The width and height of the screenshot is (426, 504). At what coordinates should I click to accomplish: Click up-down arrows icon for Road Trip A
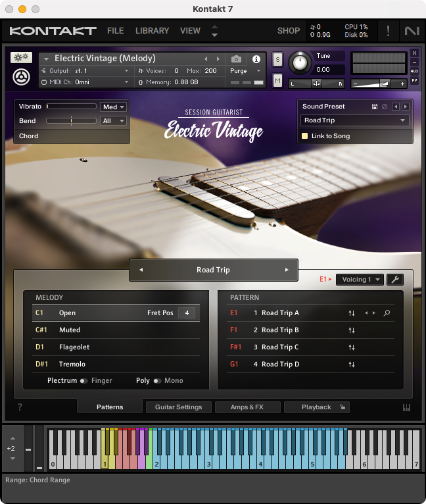click(352, 313)
